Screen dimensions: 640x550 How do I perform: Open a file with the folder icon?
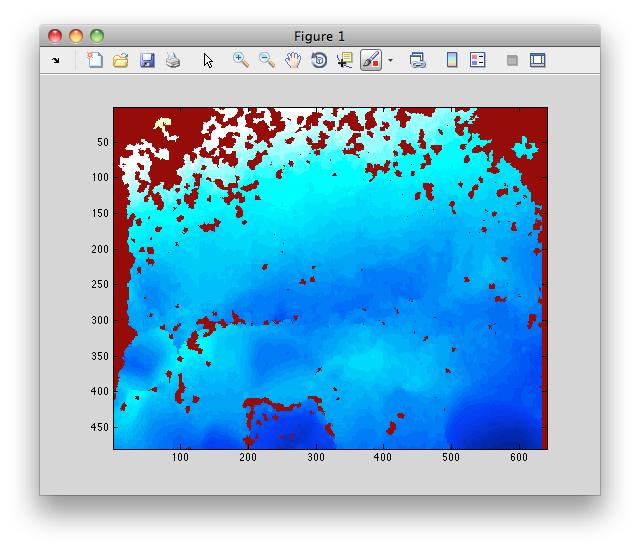pyautogui.click(x=120, y=60)
